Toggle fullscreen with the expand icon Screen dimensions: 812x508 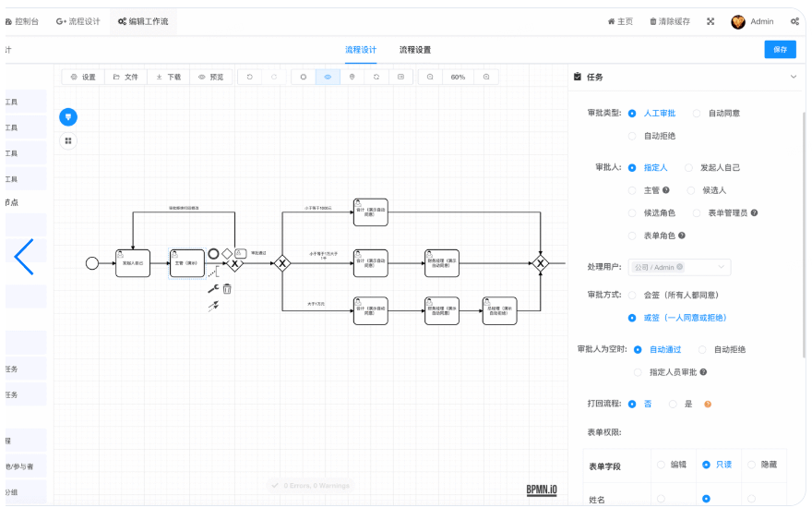pos(710,21)
